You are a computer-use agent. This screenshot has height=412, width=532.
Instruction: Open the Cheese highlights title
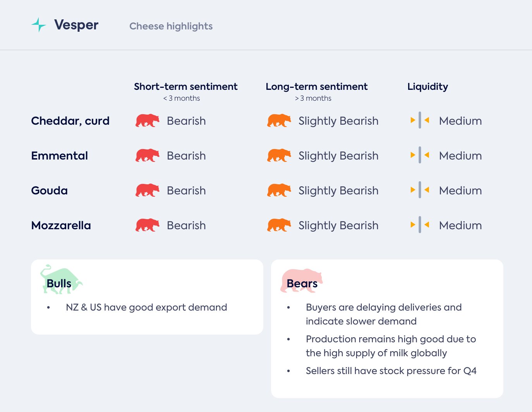[171, 26]
